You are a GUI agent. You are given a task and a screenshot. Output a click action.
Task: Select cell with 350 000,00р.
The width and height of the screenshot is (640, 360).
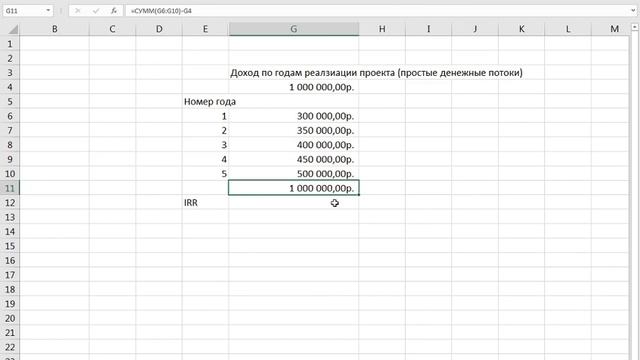[x=294, y=131]
